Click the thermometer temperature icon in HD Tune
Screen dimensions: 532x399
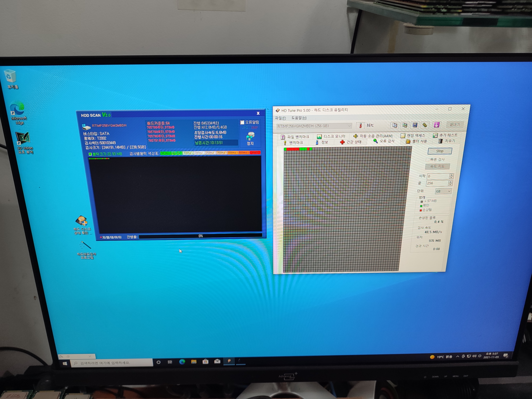pyautogui.click(x=360, y=126)
